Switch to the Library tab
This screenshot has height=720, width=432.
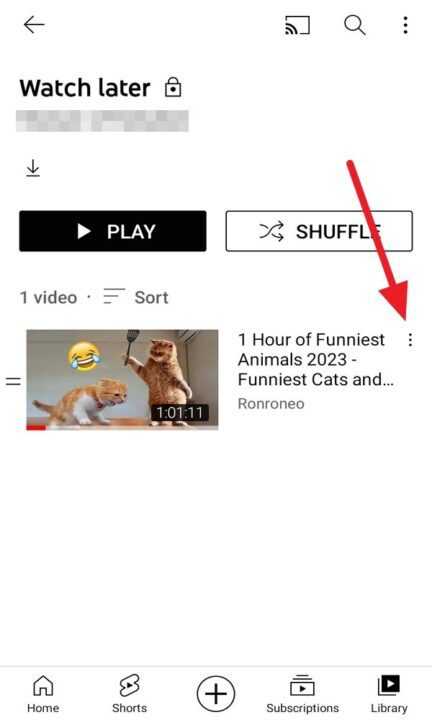389,693
